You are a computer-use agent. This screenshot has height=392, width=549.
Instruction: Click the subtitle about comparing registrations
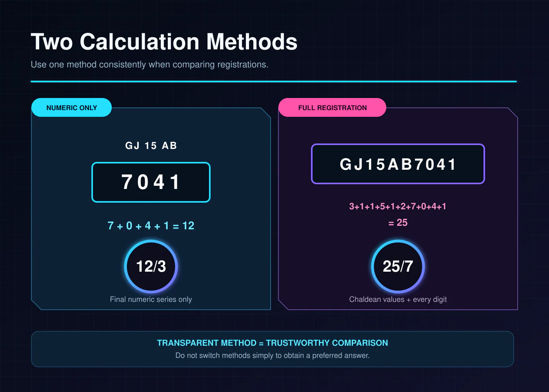[x=149, y=65]
